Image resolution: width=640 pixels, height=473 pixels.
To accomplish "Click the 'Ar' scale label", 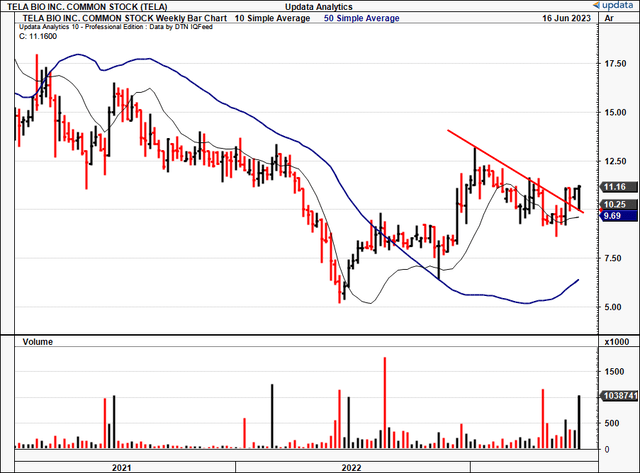I will (609, 18).
